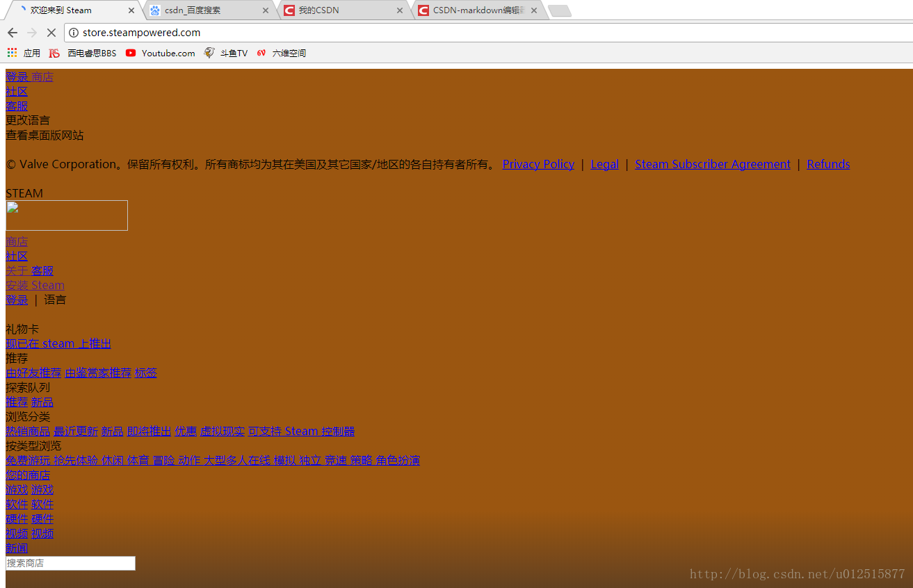Browse the 大型多人在线 genre link

pos(236,460)
